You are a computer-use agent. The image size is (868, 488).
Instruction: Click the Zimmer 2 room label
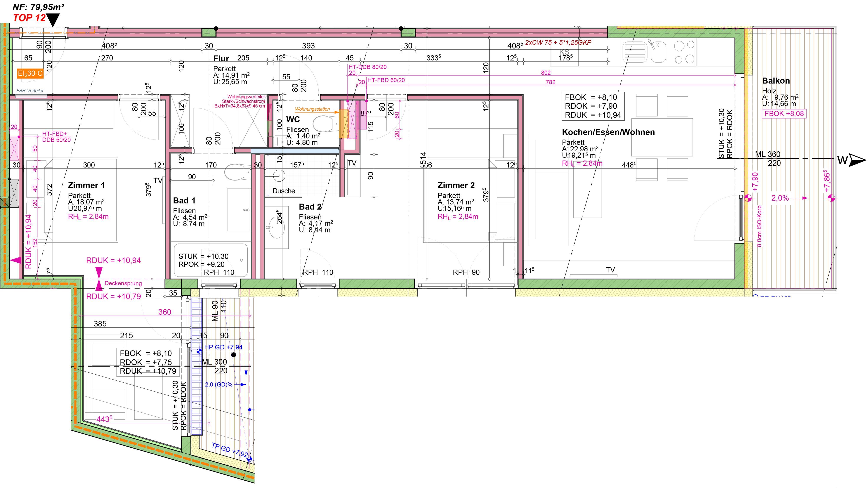click(x=456, y=185)
